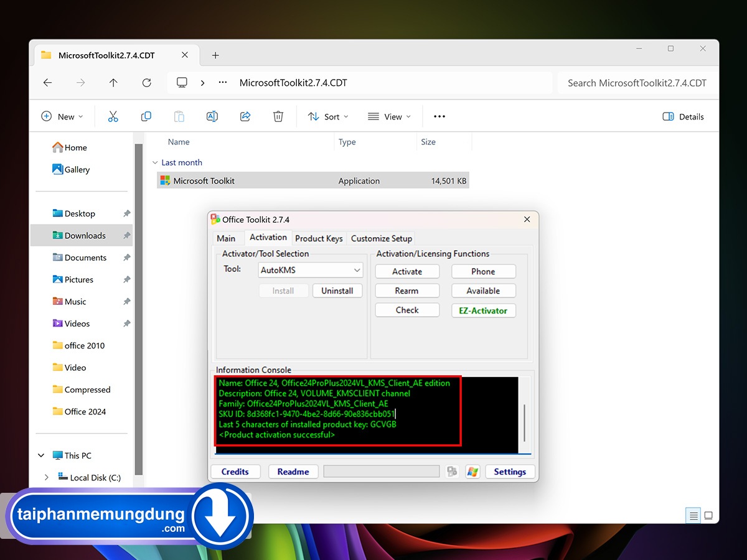Sort by the Type column header
The width and height of the screenshot is (747, 560).
(x=347, y=142)
